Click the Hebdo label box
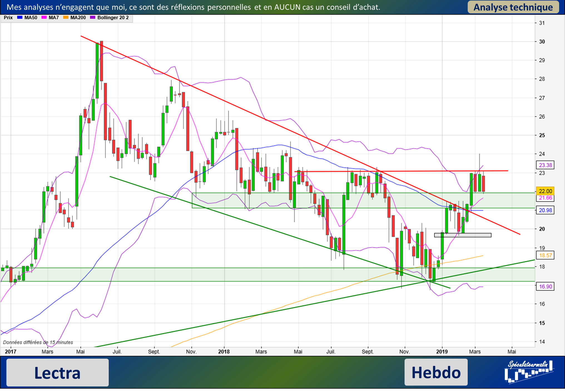 (x=436, y=372)
